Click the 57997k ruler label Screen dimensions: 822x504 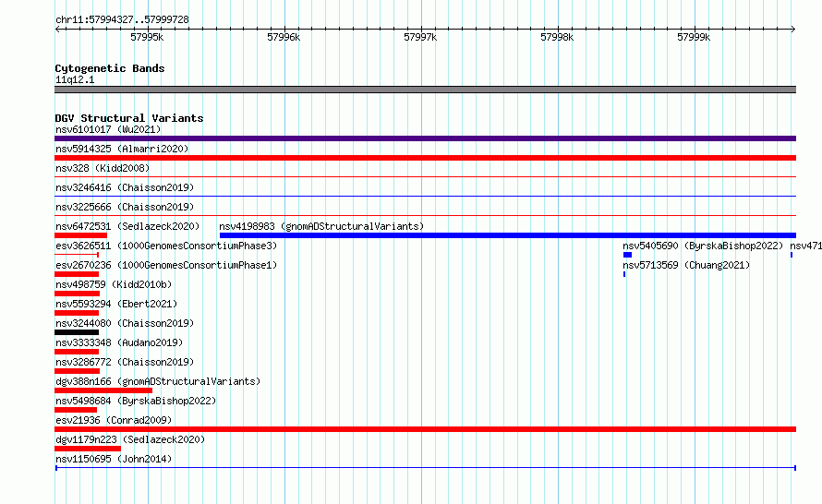[x=420, y=37]
